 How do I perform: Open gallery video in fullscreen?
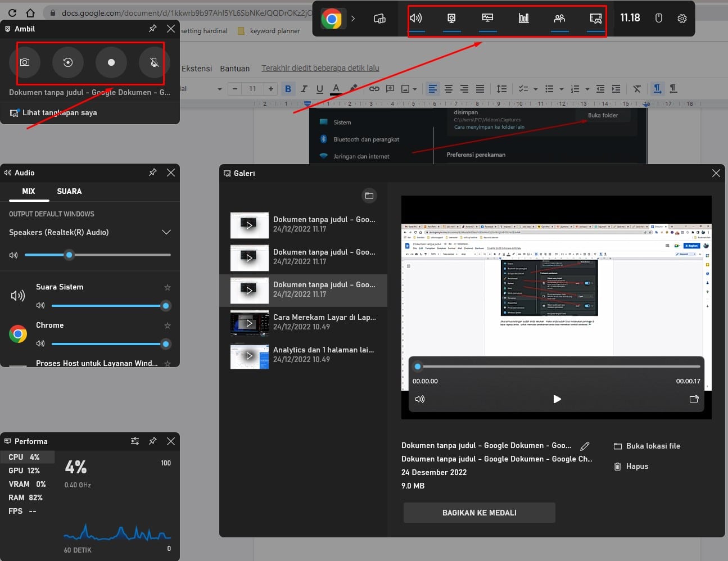[694, 399]
